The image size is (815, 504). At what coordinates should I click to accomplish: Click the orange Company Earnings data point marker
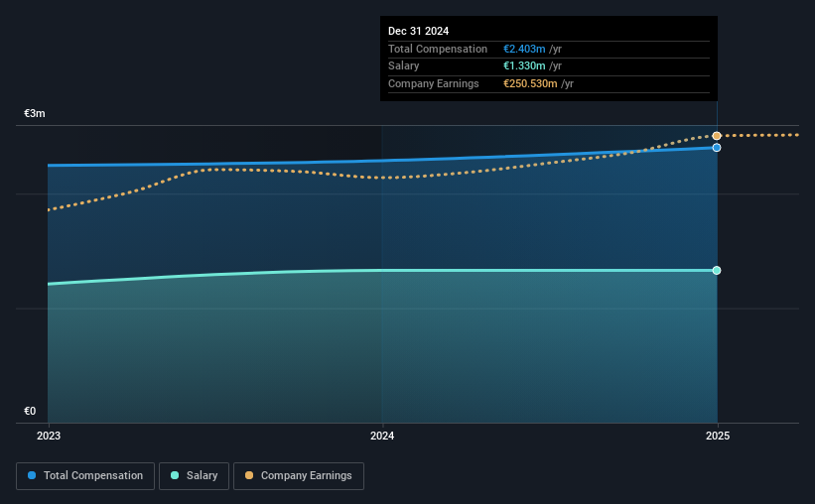click(x=717, y=136)
